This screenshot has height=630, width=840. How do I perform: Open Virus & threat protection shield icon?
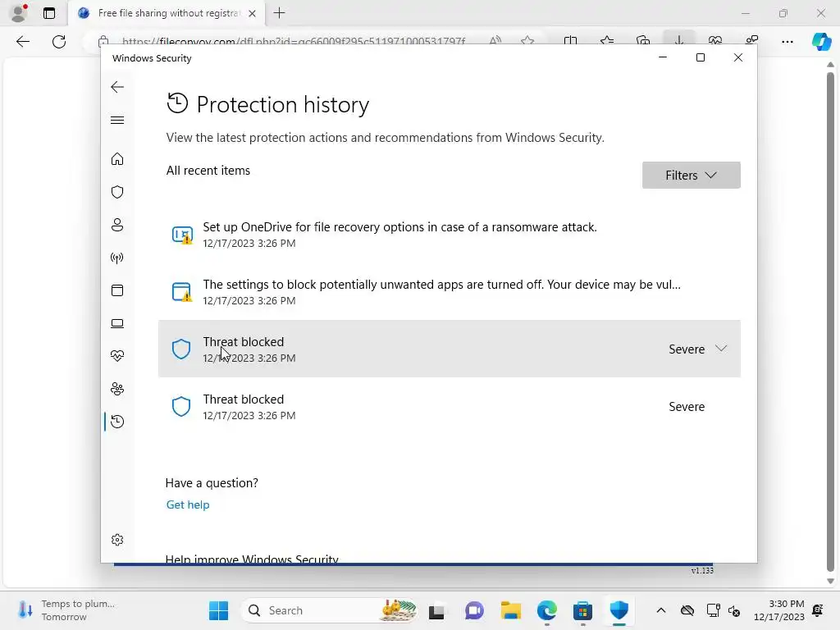pos(117,192)
